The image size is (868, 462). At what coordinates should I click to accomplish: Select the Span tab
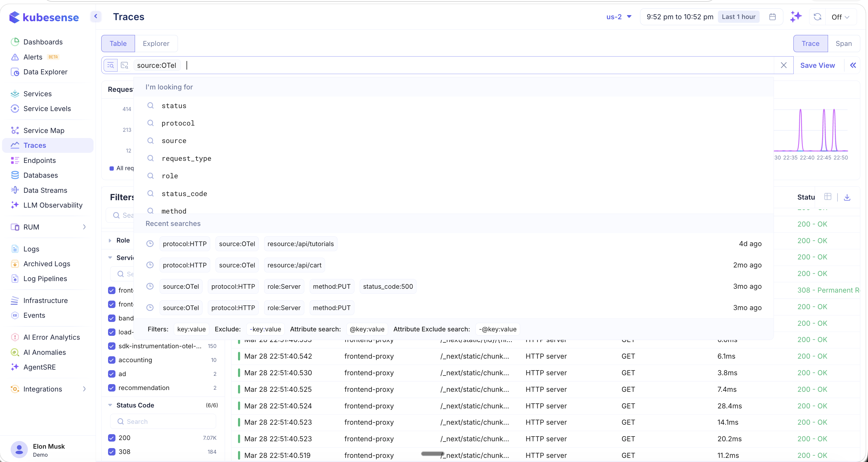(843, 43)
